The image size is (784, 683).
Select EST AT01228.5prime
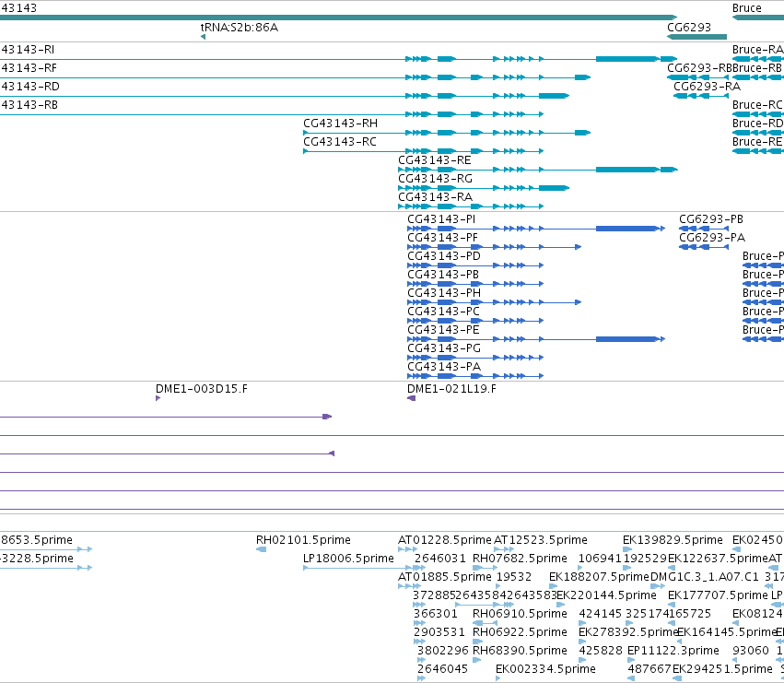pyautogui.click(x=444, y=540)
